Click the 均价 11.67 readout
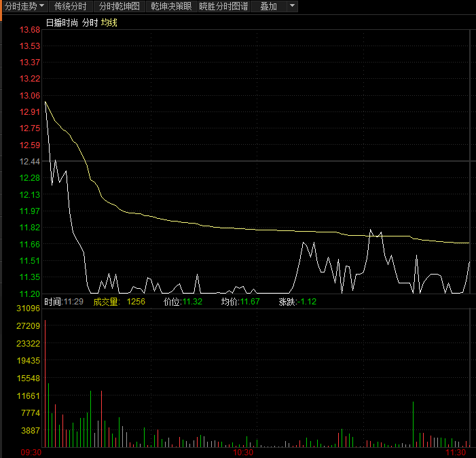The image size is (476, 458). pos(240,302)
